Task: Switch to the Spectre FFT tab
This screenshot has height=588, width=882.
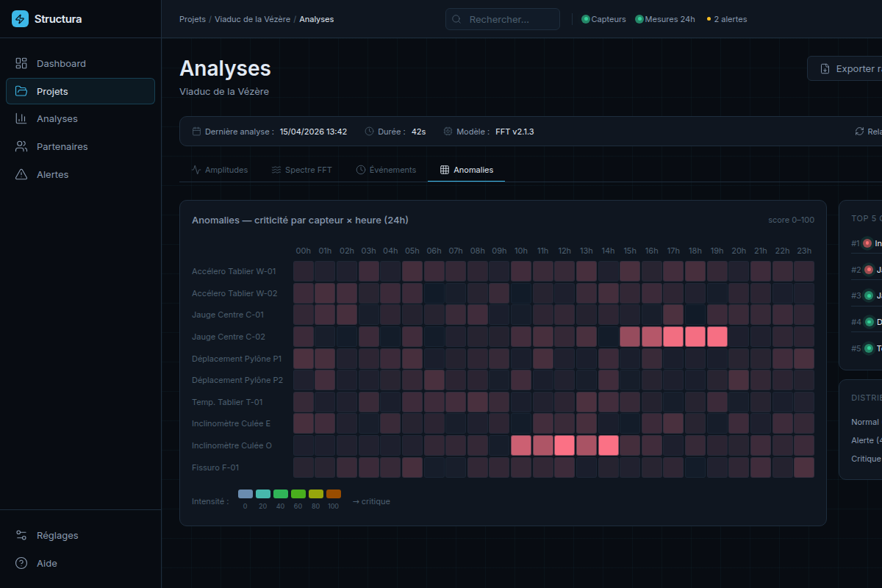Action: click(x=301, y=170)
